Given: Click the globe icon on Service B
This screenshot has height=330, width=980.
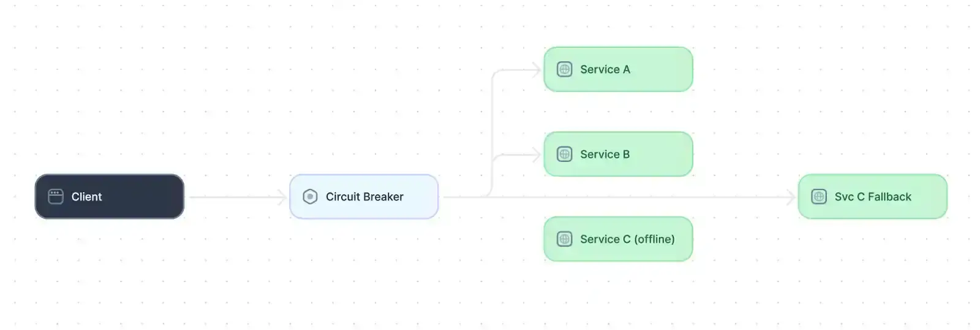Looking at the screenshot, I should click(x=564, y=154).
